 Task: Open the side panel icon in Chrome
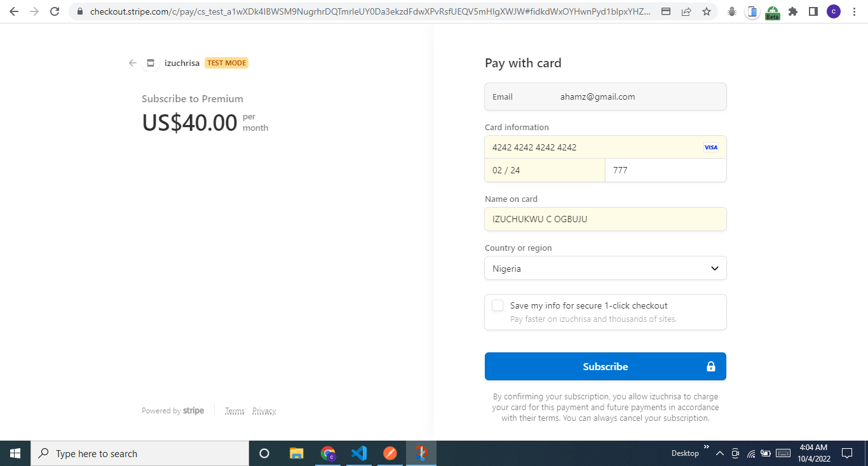pyautogui.click(x=814, y=11)
